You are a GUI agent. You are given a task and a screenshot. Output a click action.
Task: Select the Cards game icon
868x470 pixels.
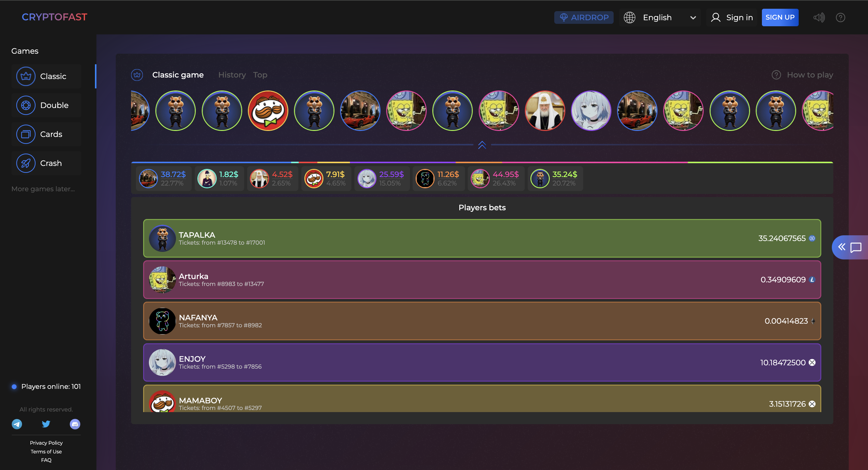click(26, 134)
